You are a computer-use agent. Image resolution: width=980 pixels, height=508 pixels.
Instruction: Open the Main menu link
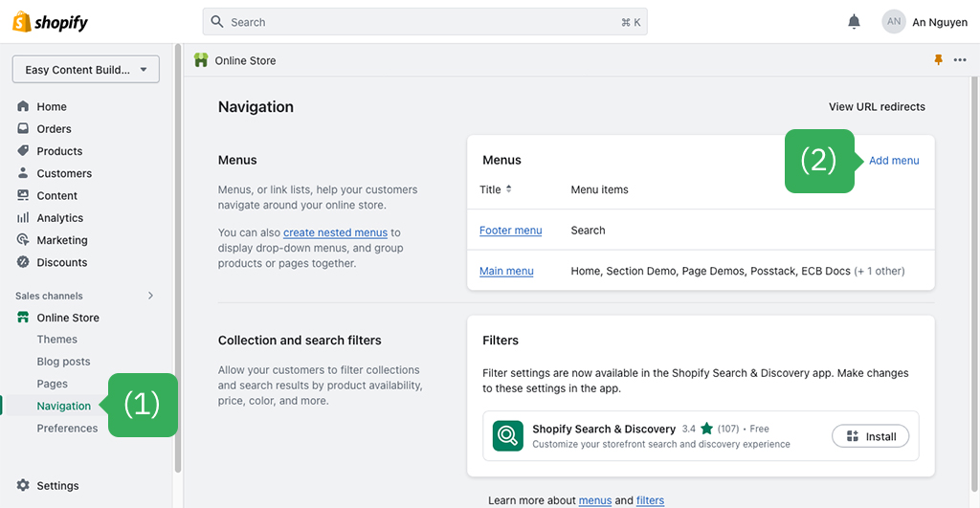506,271
